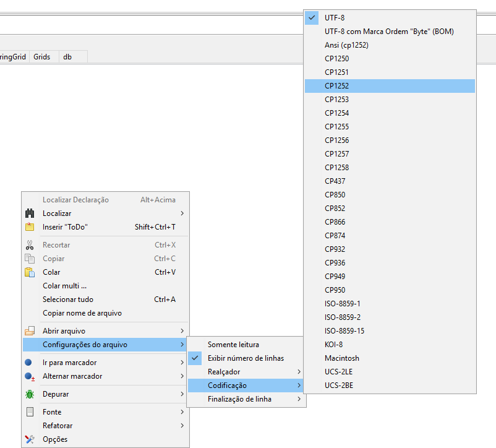Image resolution: width=496 pixels, height=448 pixels.
Task: Select CP932 encoding
Action: tap(390, 249)
